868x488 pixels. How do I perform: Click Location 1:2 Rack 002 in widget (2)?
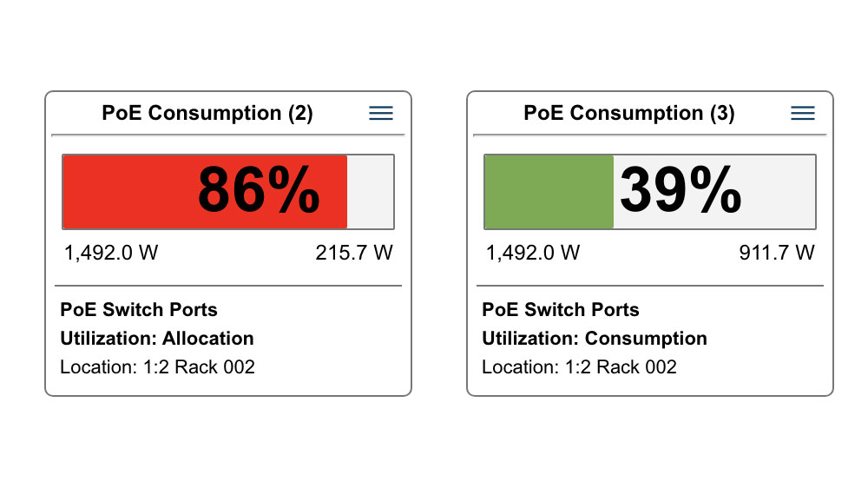158,367
